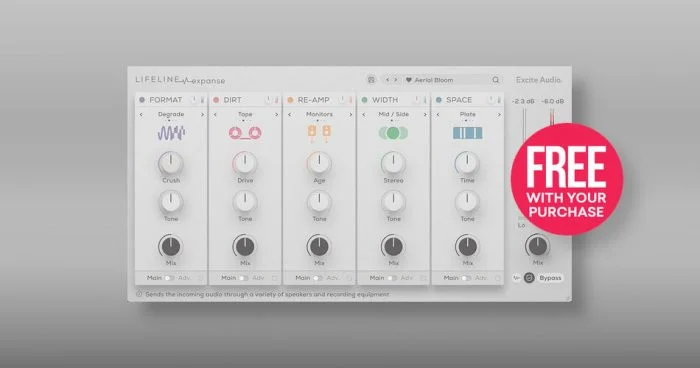
Task: Favorite the preset with the heart icon
Action: point(408,80)
